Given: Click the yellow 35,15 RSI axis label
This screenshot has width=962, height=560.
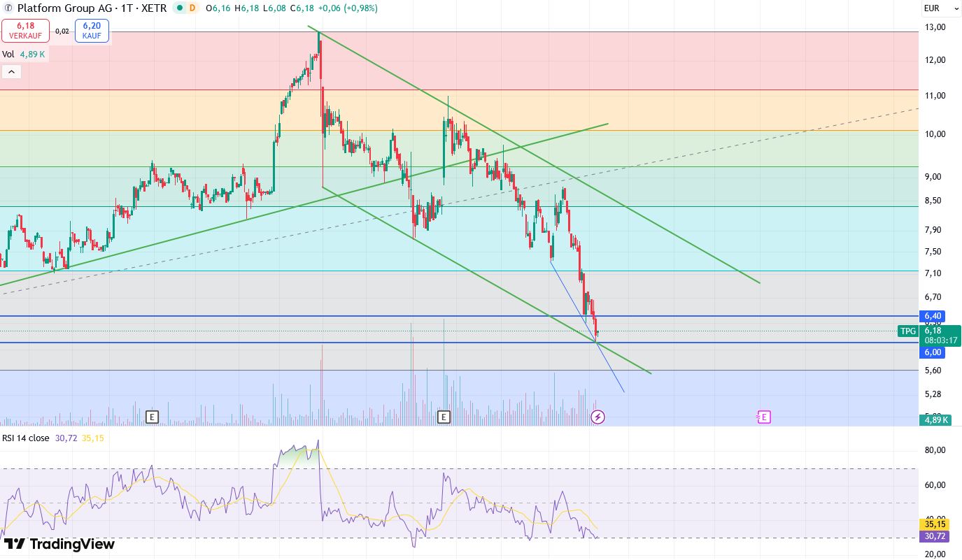Looking at the screenshot, I should (x=935, y=523).
